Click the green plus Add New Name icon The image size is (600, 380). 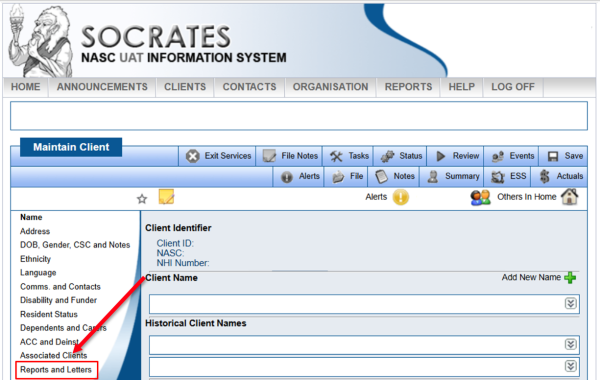(x=570, y=278)
